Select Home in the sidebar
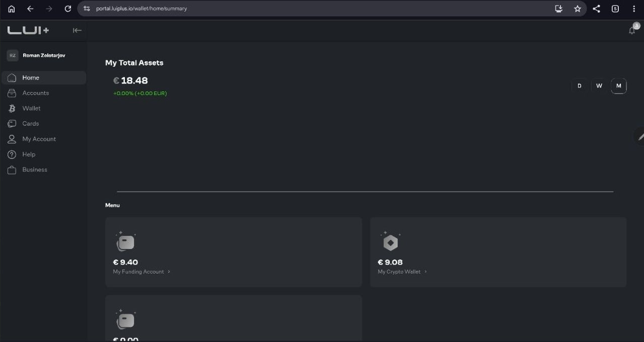Image resolution: width=644 pixels, height=342 pixels. click(44, 78)
